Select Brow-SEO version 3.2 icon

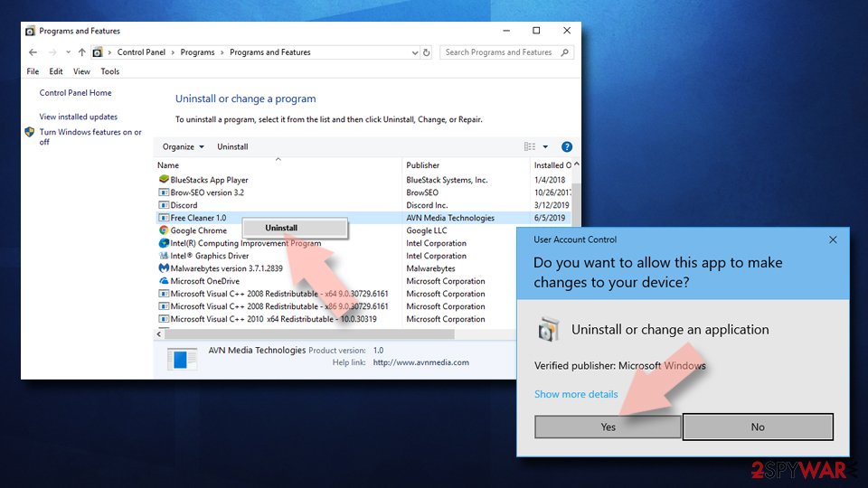tap(164, 192)
